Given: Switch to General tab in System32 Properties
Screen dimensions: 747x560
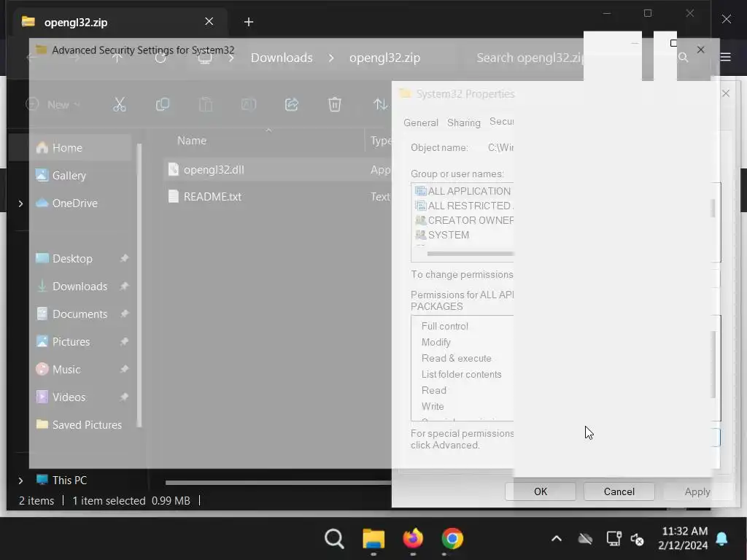Looking at the screenshot, I should (421, 122).
